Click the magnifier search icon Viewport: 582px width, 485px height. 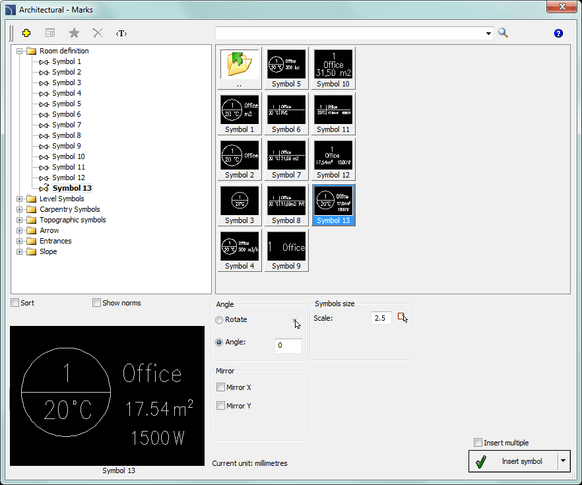point(503,33)
